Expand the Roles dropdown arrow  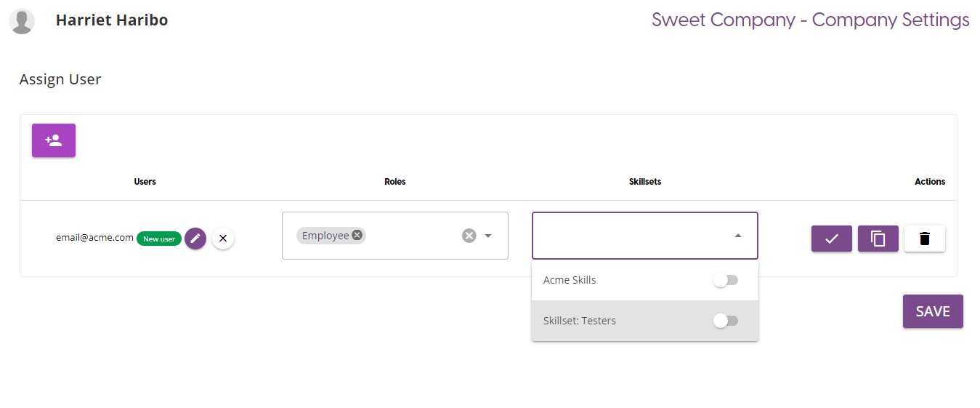tap(488, 236)
